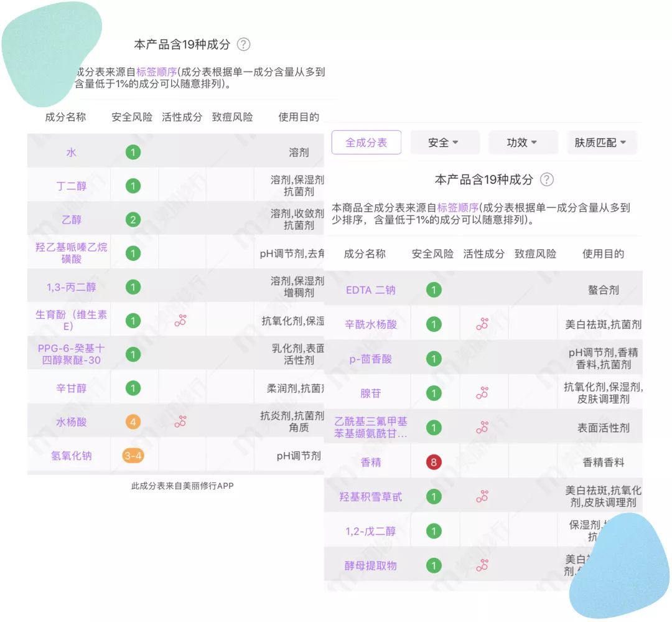672x622 pixels.
Task: Open the 肤质匹配 filter dropdown
Action: pos(601,143)
